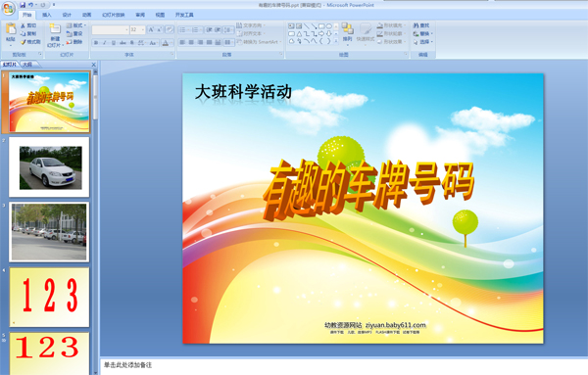The height and width of the screenshot is (375, 588).
Task: Click the 替换 (Replace) button
Action: [422, 33]
